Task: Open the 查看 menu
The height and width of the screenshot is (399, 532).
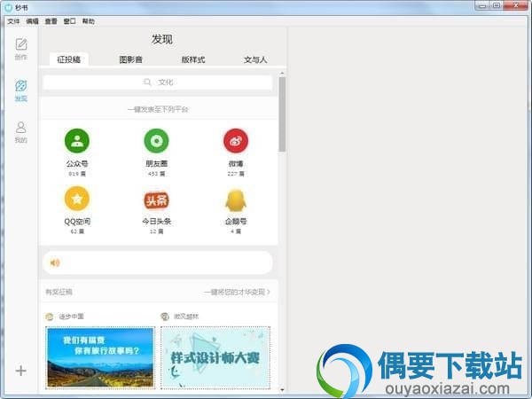Action: [51, 21]
